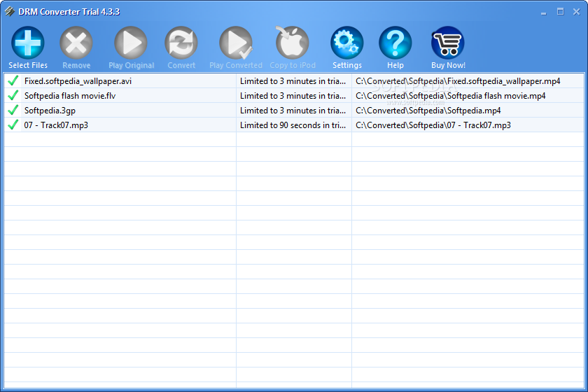Close the DRM Converter window

577,12
